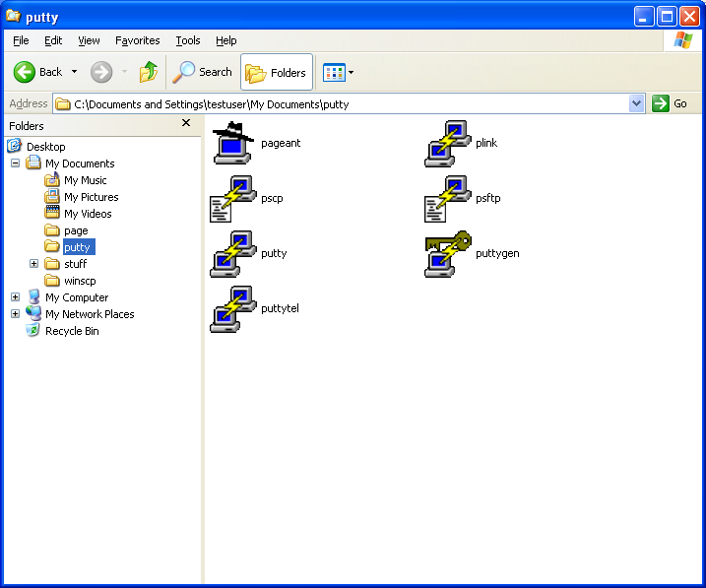The image size is (706, 588).
Task: Click the Windows flag logo
Action: point(683,40)
